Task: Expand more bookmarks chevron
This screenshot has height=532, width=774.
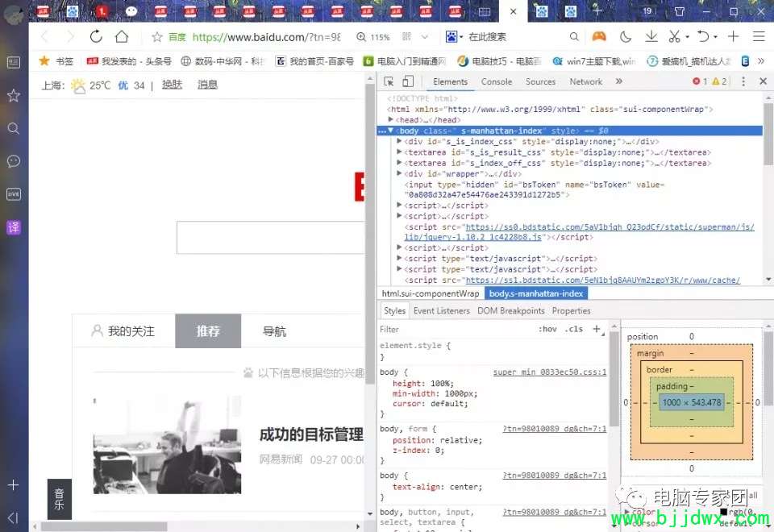Action: (760, 61)
